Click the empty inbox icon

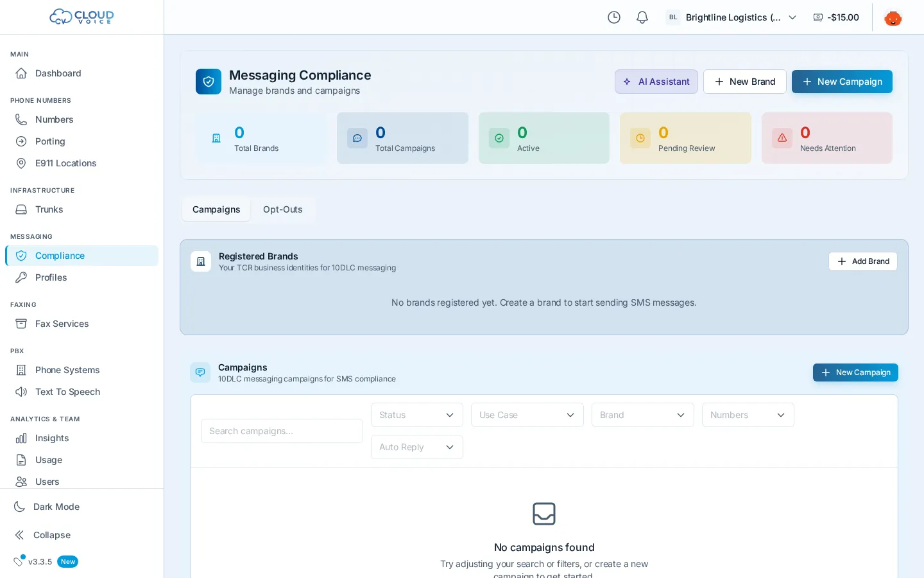pyautogui.click(x=544, y=514)
